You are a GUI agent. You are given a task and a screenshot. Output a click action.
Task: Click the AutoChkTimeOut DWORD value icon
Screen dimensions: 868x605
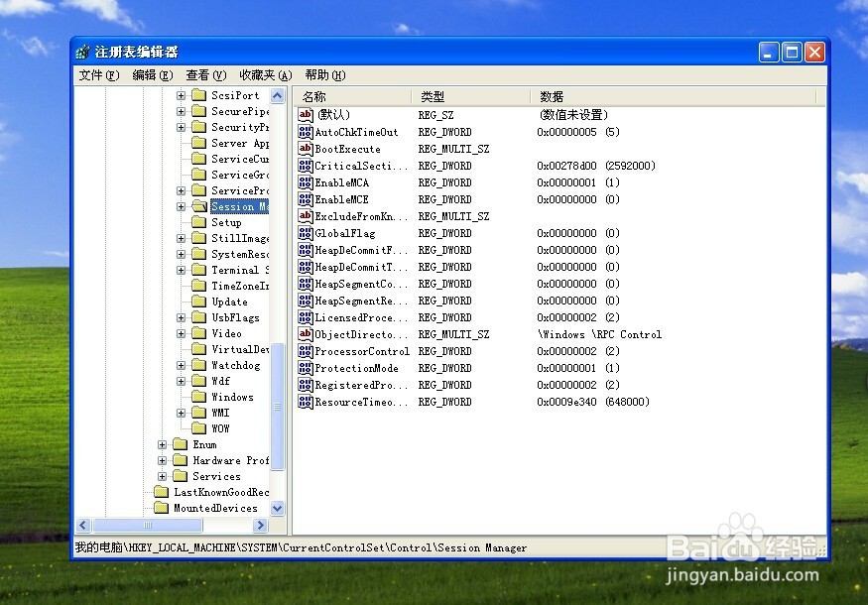(x=306, y=132)
